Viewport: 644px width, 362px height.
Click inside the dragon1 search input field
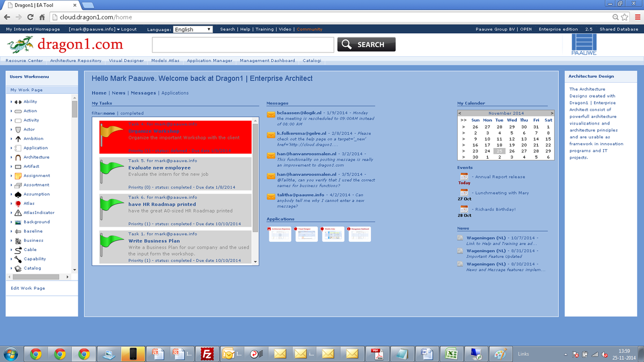tap(243, 45)
